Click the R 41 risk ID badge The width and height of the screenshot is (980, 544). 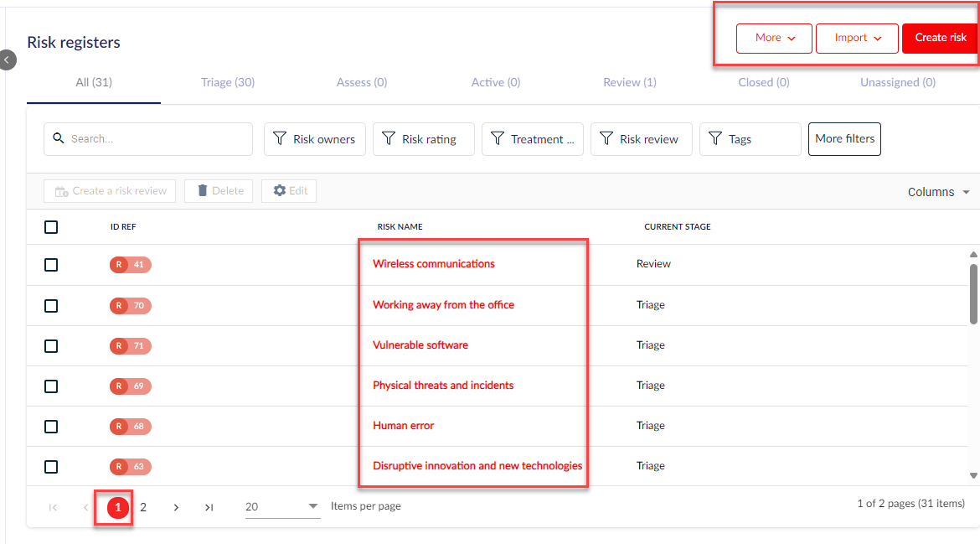131,265
